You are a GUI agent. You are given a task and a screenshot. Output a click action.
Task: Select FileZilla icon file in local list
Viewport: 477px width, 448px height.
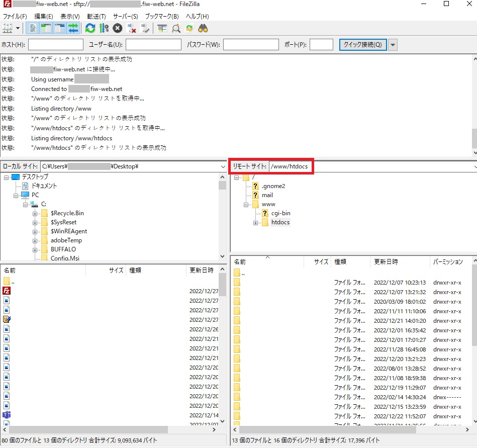point(7,291)
